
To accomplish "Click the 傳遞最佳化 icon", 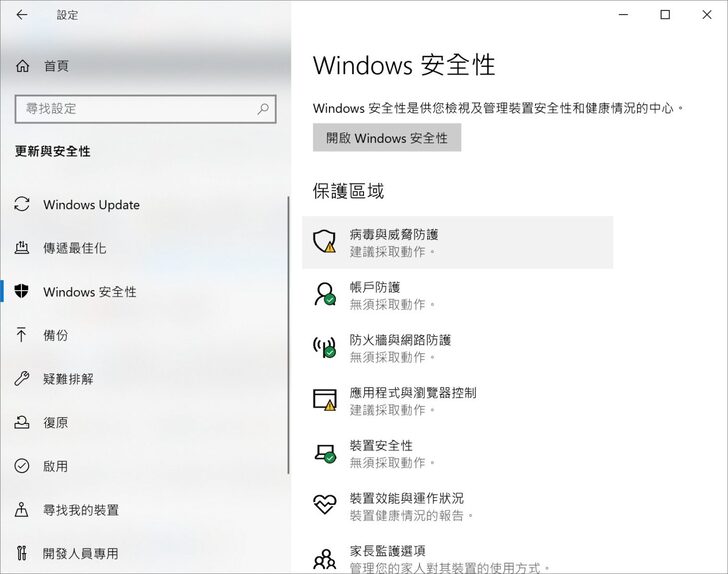I will click(22, 248).
